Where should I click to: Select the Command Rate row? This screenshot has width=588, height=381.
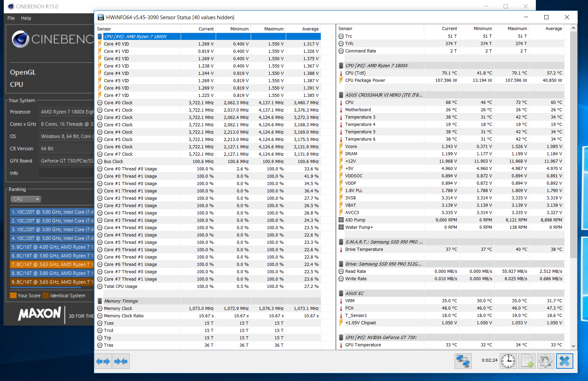(x=451, y=51)
